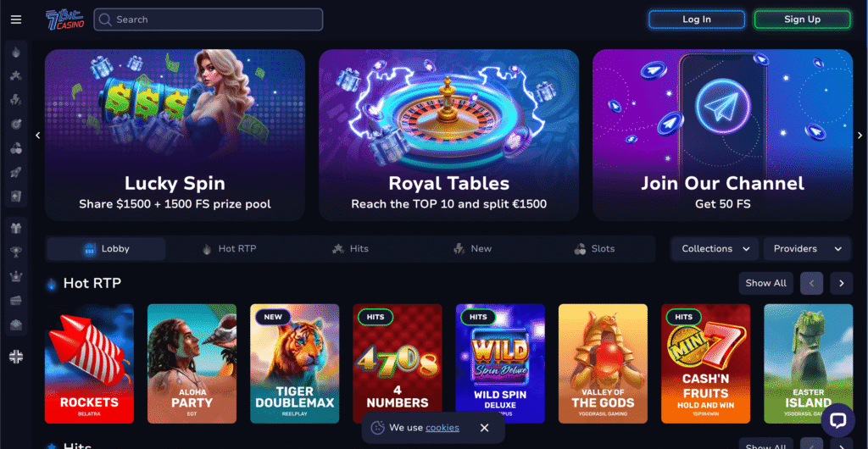Viewport: 868px width, 449px height.
Task: Click the UK flag language icon
Action: [x=16, y=358]
